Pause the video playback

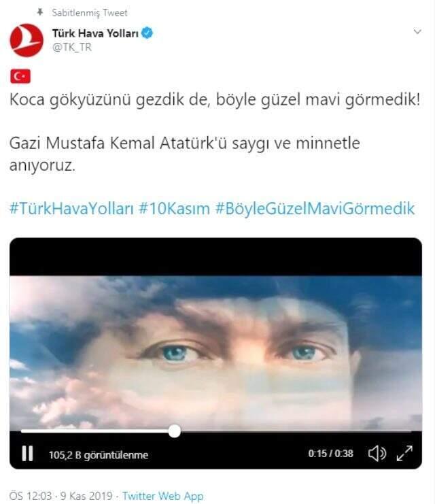[x=27, y=454]
